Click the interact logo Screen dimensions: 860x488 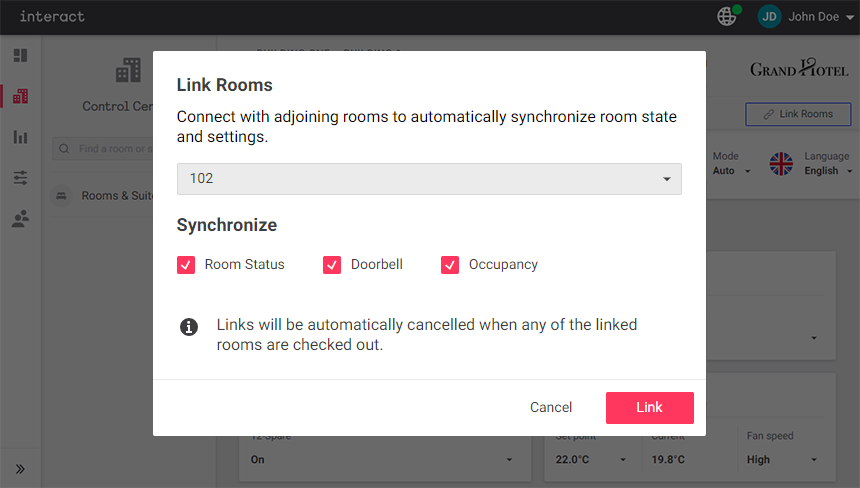coord(52,17)
